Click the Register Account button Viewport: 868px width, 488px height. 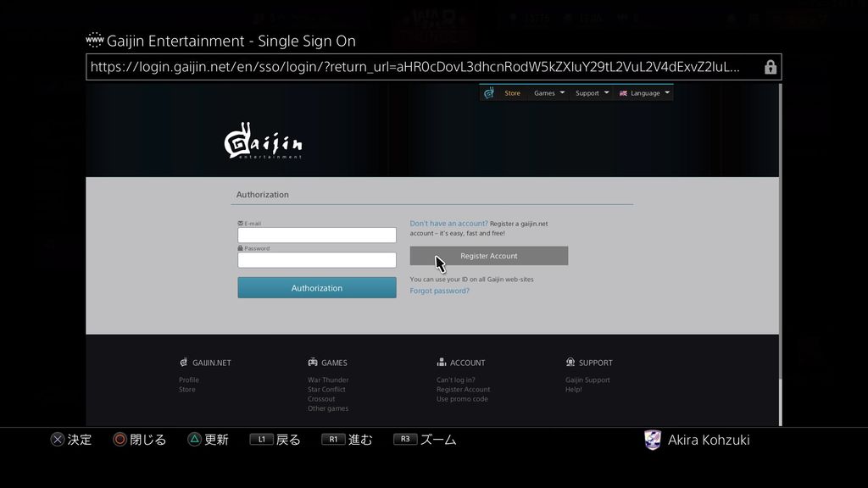[489, 256]
